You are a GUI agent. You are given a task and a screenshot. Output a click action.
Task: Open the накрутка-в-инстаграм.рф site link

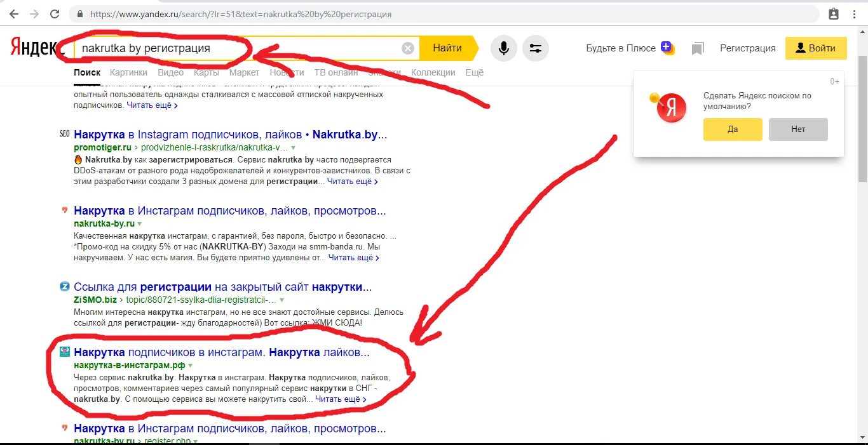point(130,366)
